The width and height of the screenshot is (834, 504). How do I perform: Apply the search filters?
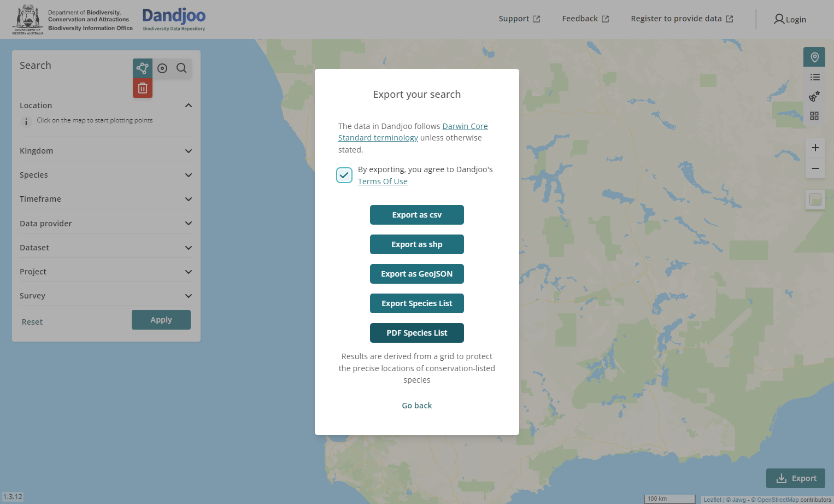pyautogui.click(x=161, y=320)
